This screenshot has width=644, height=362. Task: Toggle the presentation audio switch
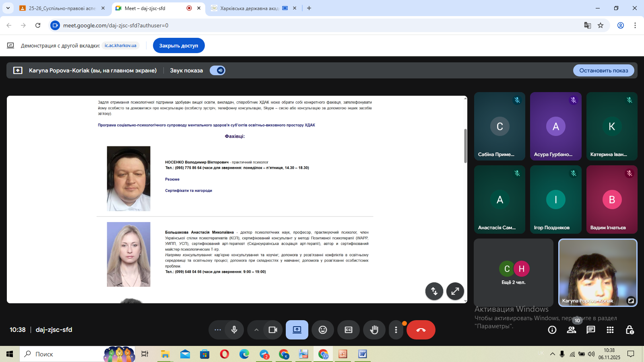click(x=217, y=70)
